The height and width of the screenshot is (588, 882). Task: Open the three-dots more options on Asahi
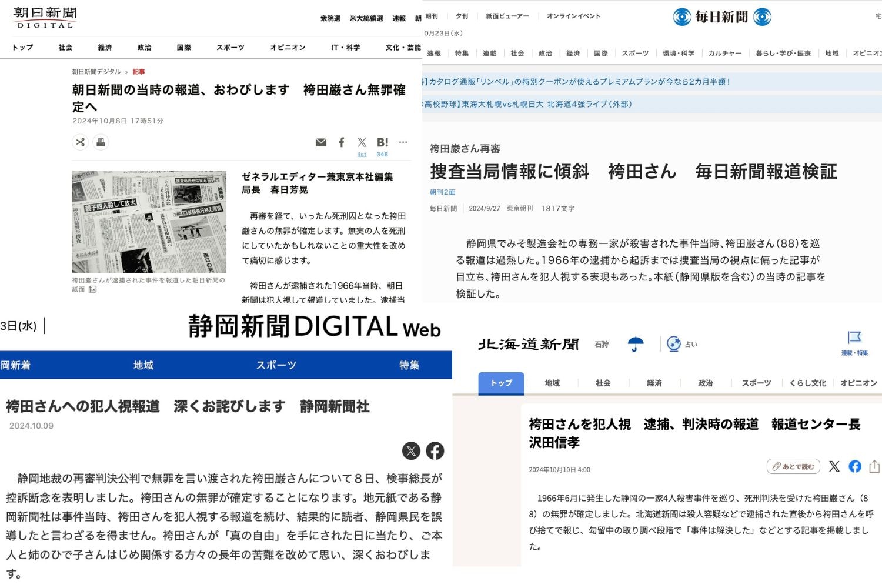[403, 142]
